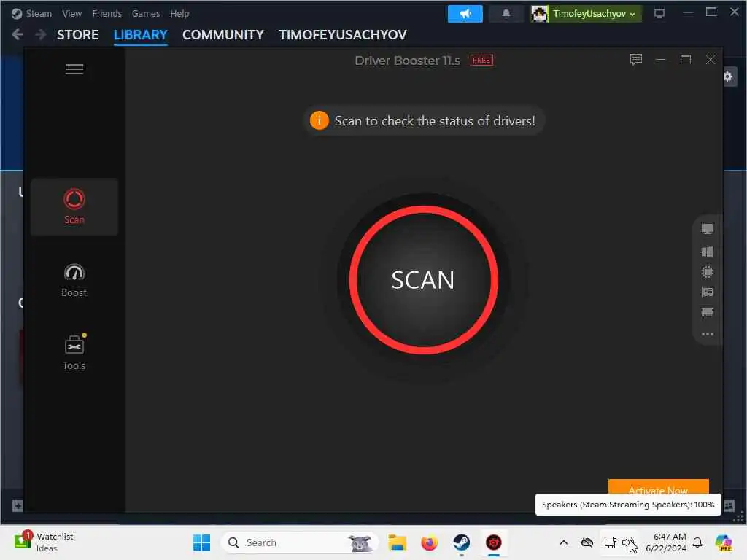Viewport: 747px width, 560px height.
Task: Open the Tools section in the sidebar
Action: [x=74, y=353]
